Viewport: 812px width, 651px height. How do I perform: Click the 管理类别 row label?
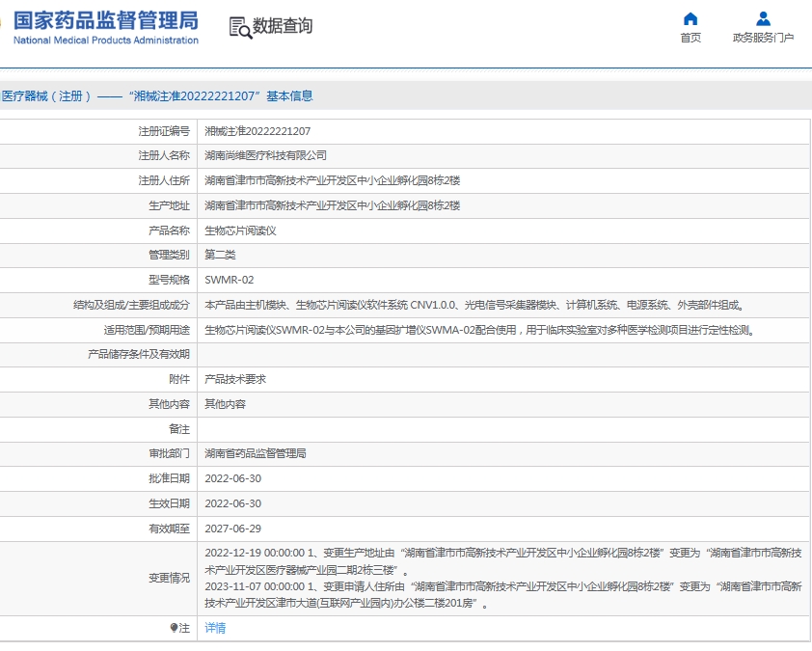(x=169, y=255)
